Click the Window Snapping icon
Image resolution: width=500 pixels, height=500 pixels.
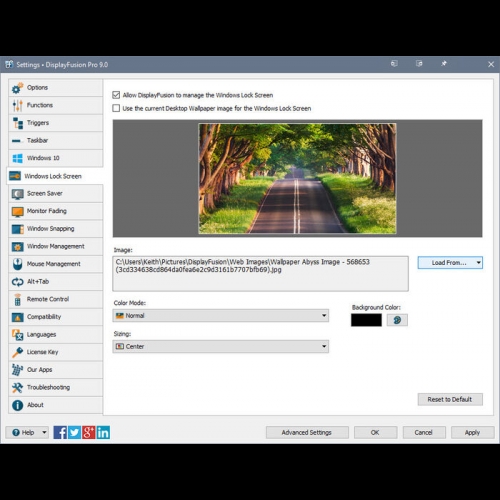coord(17,229)
